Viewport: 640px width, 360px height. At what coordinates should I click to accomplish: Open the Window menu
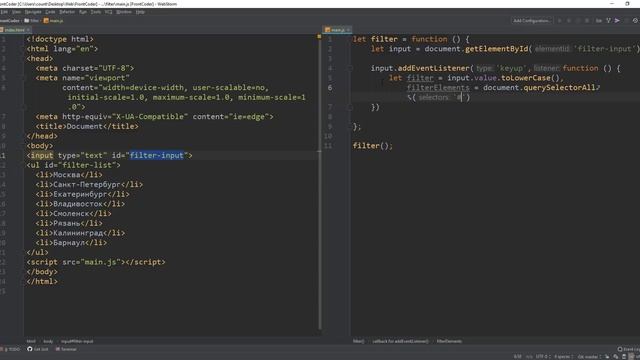[124, 12]
